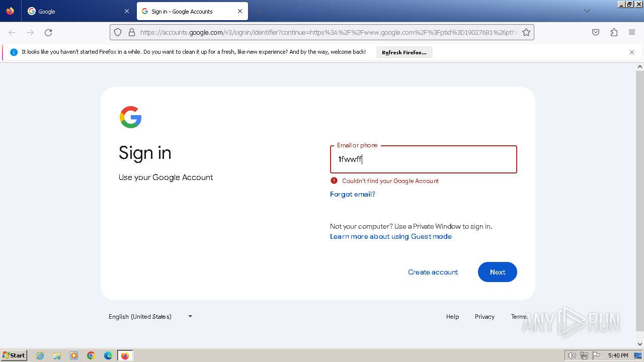Click the Show desktop button
The width and height of the screenshot is (644, 362).
638,355
